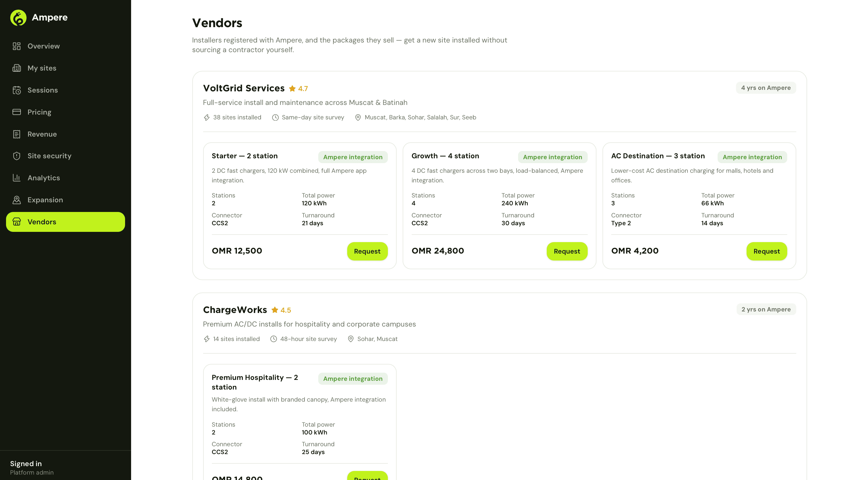Click the bolt icon beside 38 sites installed
This screenshot has height=480, width=868.
(x=206, y=117)
